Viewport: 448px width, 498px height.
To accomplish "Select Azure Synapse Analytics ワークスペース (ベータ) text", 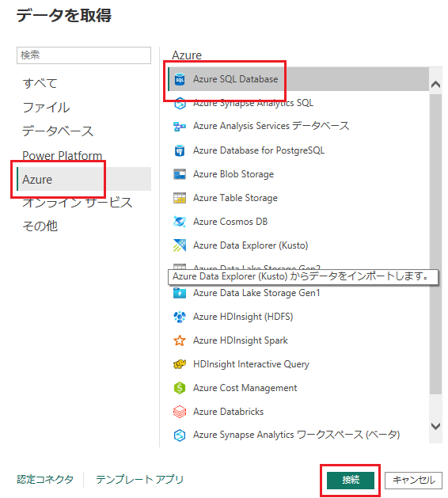I will tap(296, 435).
